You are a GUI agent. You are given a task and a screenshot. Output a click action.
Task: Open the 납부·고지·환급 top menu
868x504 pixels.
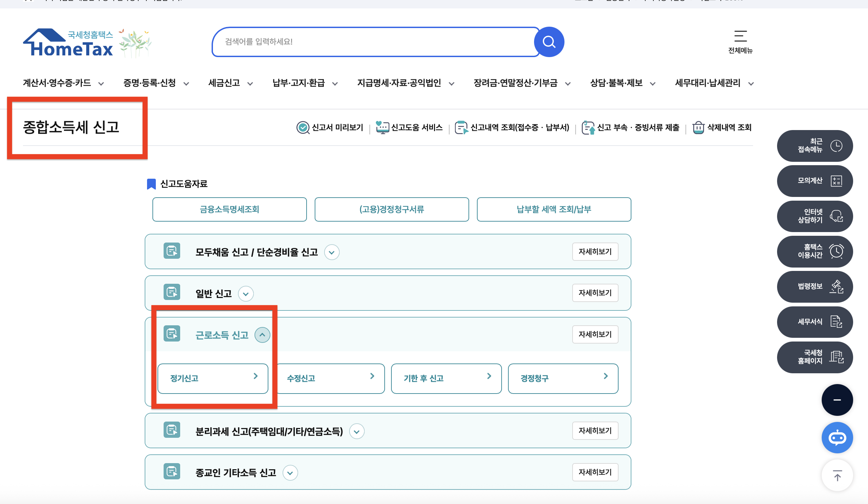(305, 83)
